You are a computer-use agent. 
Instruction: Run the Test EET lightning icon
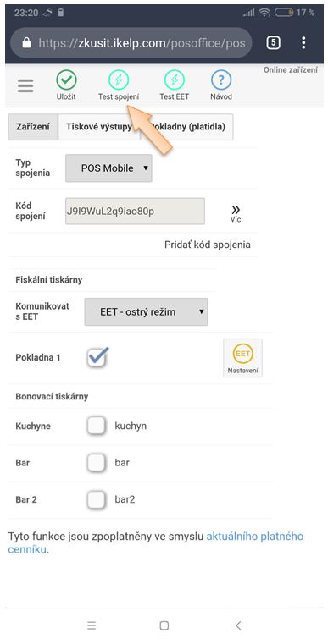pyautogui.click(x=174, y=80)
